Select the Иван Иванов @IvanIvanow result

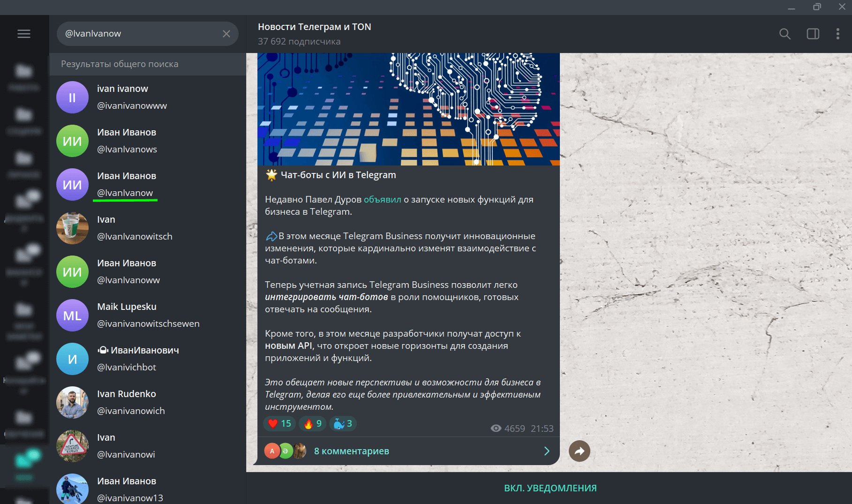tap(148, 184)
